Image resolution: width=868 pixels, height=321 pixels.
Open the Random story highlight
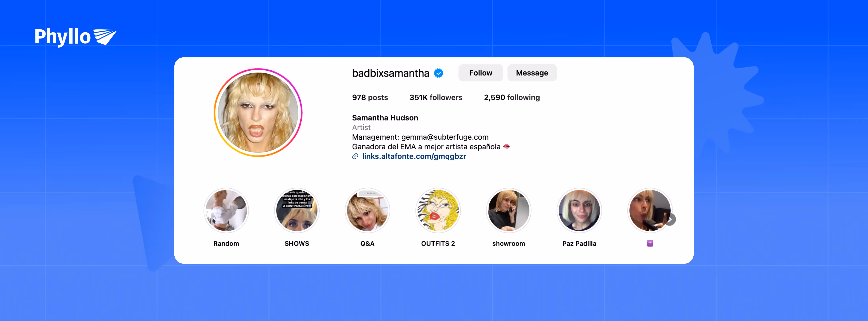pyautogui.click(x=226, y=211)
